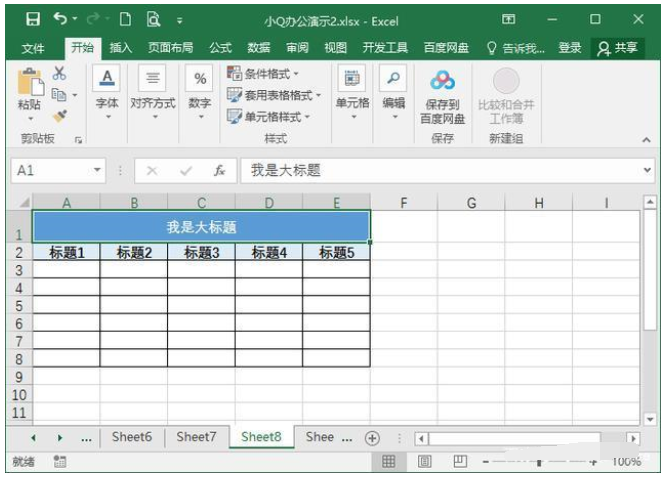Click the Format Painter brush icon
The width and height of the screenshot is (665, 477).
pos(59,115)
